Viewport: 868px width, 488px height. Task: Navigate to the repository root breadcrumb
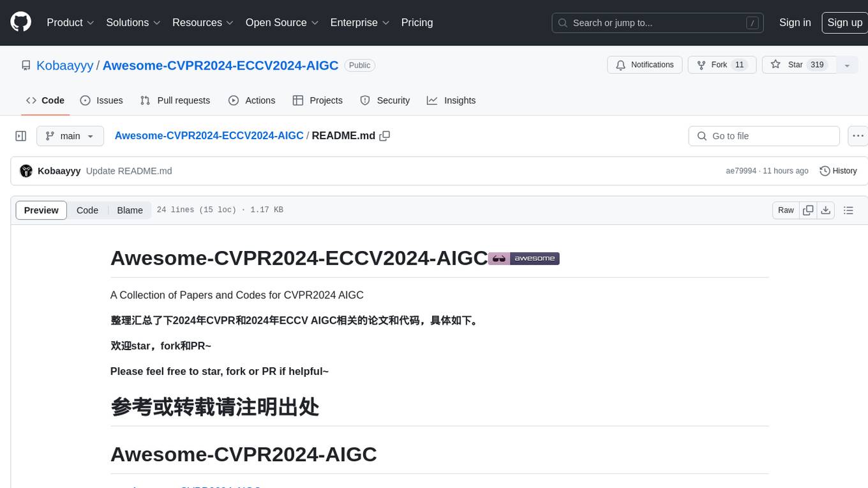pyautogui.click(x=209, y=135)
